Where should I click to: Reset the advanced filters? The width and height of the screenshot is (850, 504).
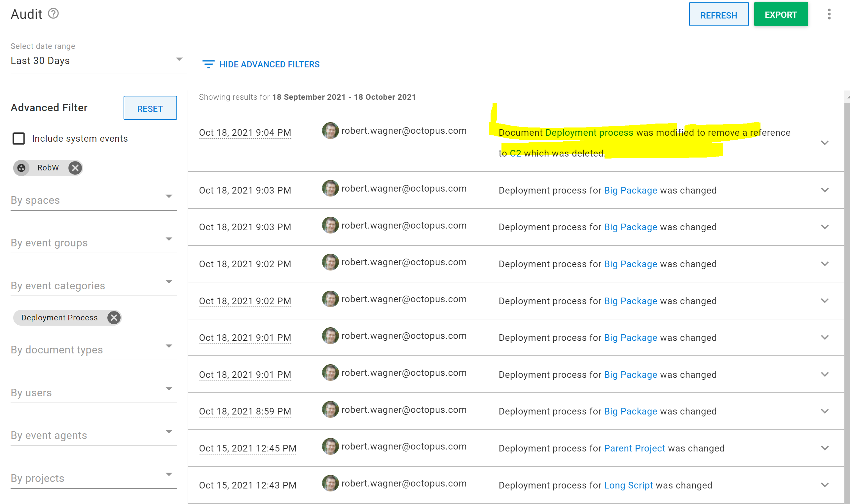coord(150,108)
